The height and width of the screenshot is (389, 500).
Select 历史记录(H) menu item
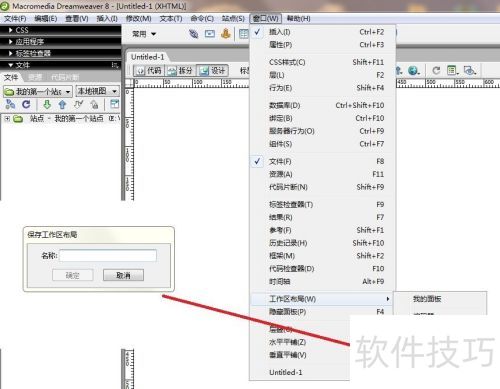[322, 243]
